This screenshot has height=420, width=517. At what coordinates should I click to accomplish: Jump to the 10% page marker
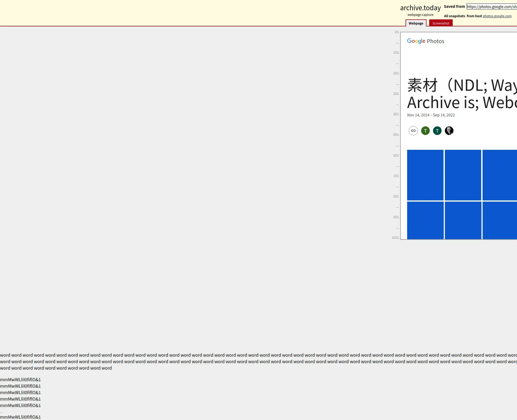396,52
